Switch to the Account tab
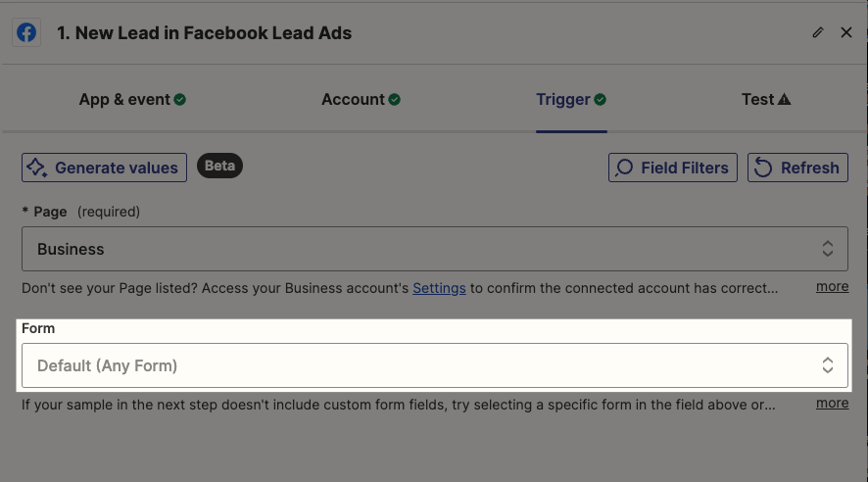Image resolution: width=868 pixels, height=482 pixels. coord(353,100)
